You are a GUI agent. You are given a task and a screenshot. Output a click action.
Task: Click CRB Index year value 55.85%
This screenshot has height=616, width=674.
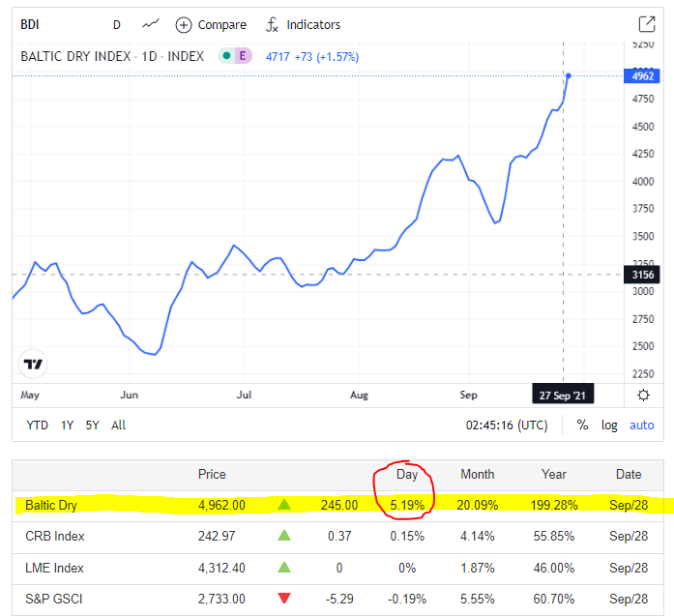coord(554,536)
